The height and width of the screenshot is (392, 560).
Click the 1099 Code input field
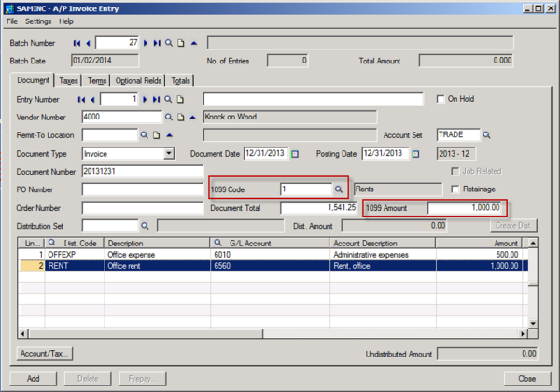click(x=306, y=189)
